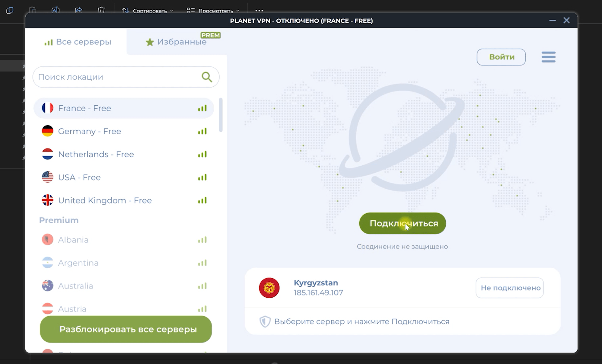Viewport: 602px width, 364px height.
Task: Click the delete trash icon in toolbar
Action: coord(101,10)
